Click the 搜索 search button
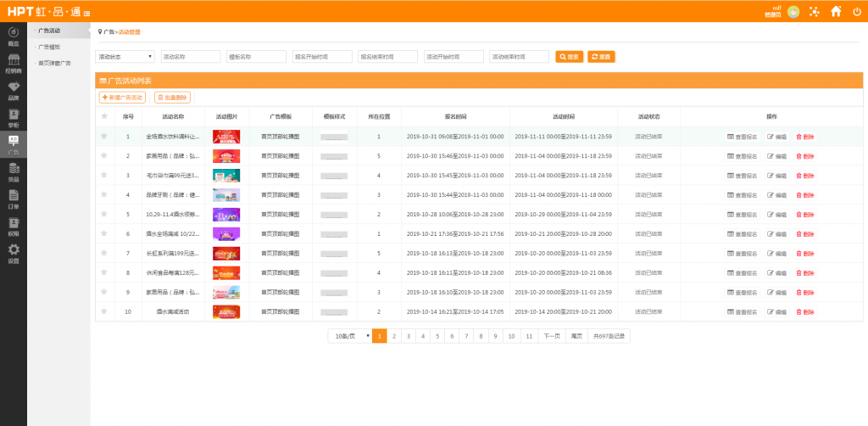 [570, 57]
